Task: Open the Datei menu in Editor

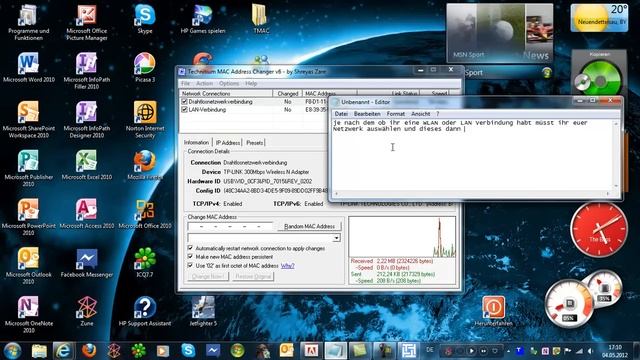Action: (341, 114)
